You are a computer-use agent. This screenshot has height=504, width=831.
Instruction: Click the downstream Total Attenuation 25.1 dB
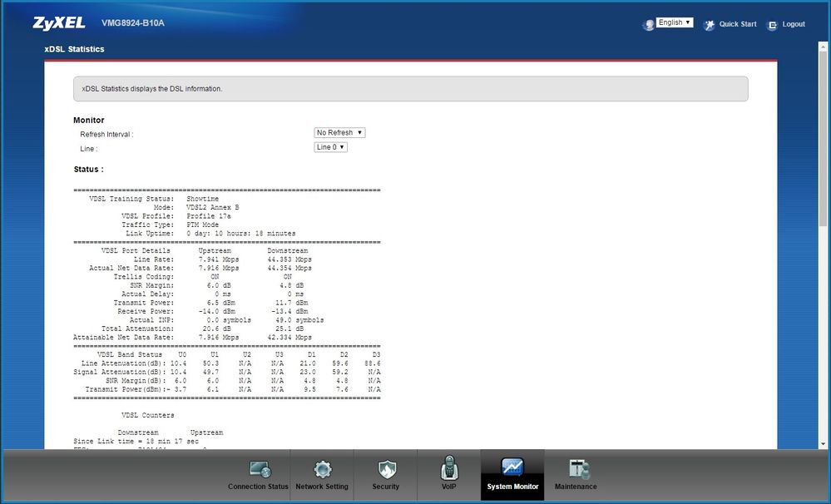pos(289,329)
